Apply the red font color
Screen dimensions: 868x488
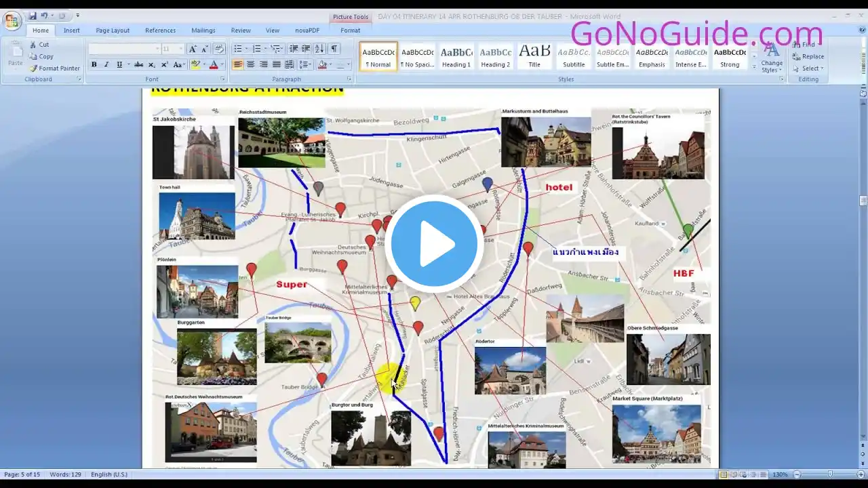(213, 64)
